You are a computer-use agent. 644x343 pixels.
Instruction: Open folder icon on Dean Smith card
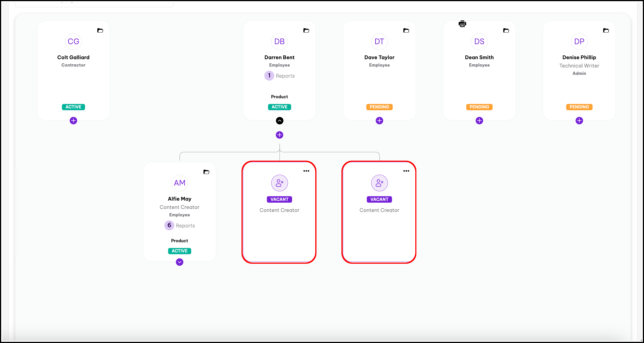(506, 31)
